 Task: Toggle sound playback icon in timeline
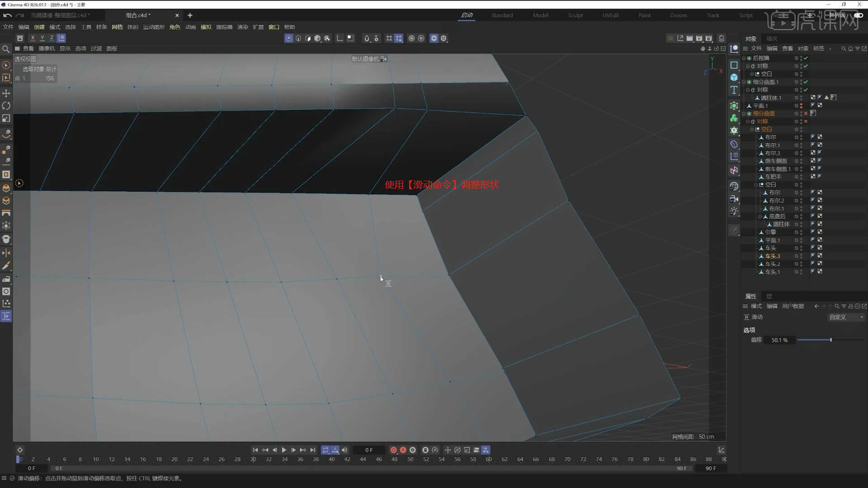pos(344,450)
